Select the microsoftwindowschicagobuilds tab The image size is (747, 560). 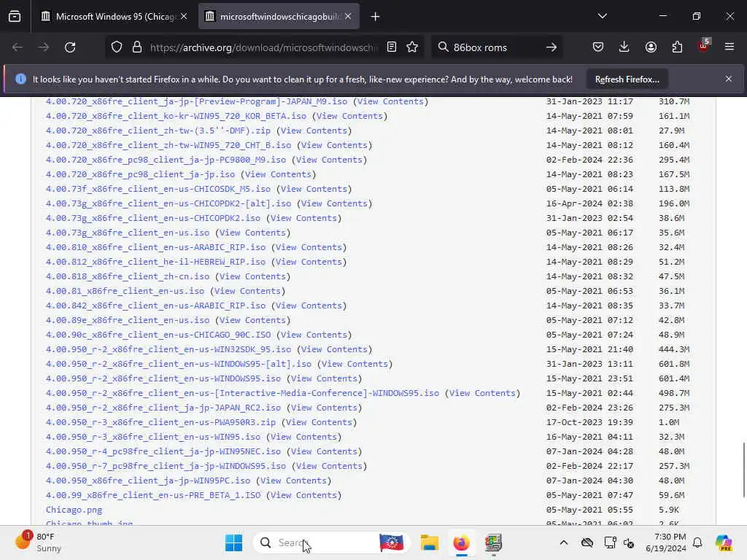[279, 16]
